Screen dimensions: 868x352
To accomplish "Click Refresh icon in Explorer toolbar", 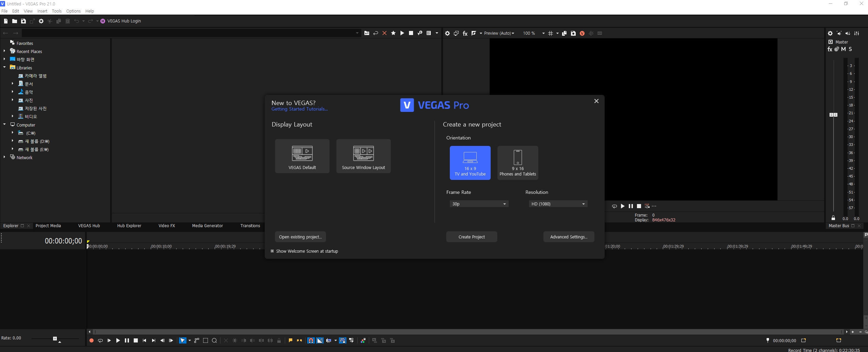I will pos(376,33).
